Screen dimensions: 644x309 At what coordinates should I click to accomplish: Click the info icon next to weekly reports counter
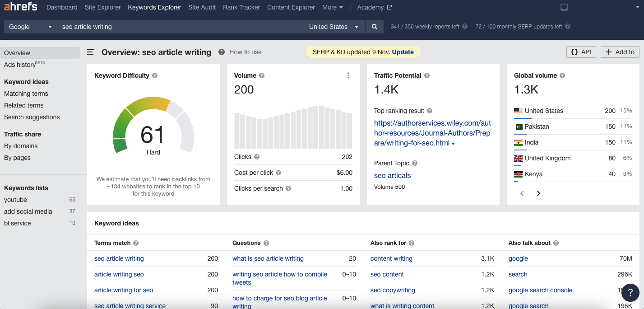[x=464, y=26]
